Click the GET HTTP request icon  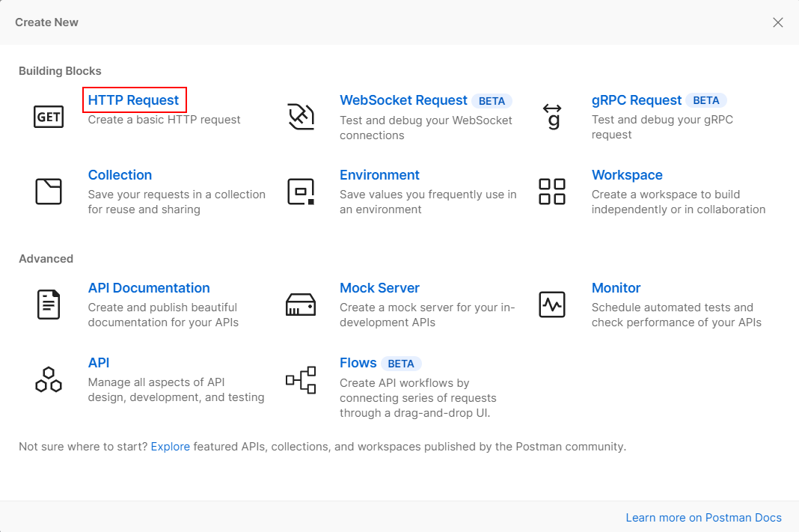[49, 117]
